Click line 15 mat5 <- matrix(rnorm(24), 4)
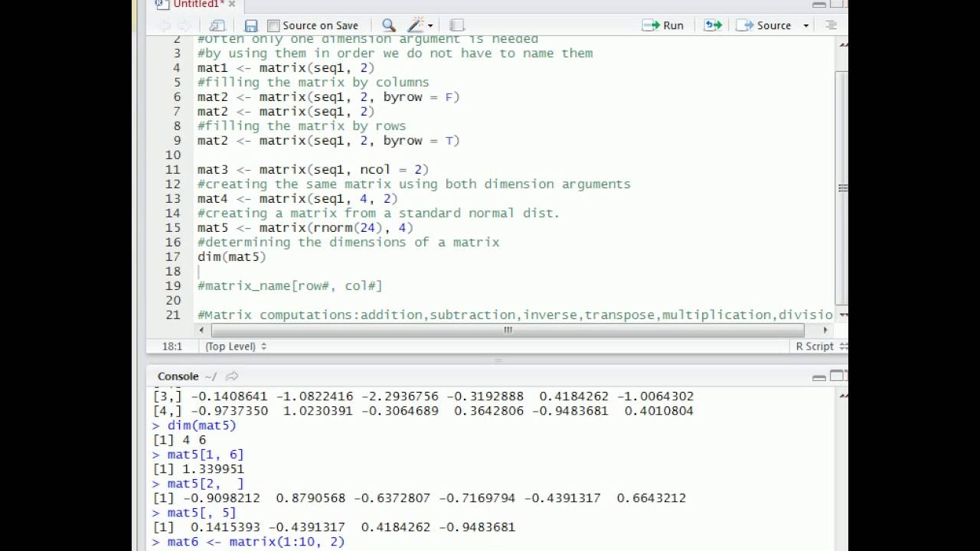980x551 pixels. [305, 227]
